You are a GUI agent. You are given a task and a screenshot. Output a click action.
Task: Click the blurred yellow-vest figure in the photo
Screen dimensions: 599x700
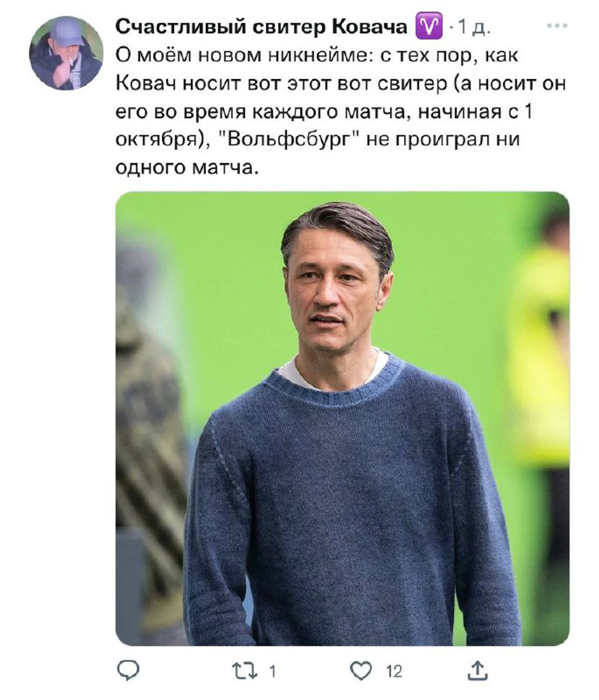(540, 411)
